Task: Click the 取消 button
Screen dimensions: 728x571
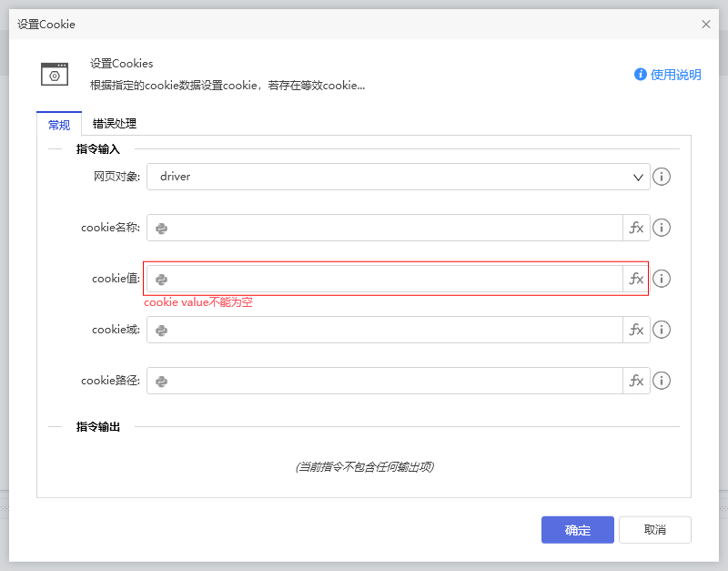Action: (654, 529)
